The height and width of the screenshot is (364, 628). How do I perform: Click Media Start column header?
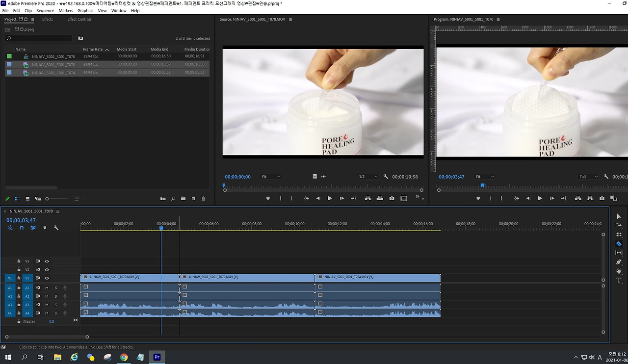(x=127, y=49)
